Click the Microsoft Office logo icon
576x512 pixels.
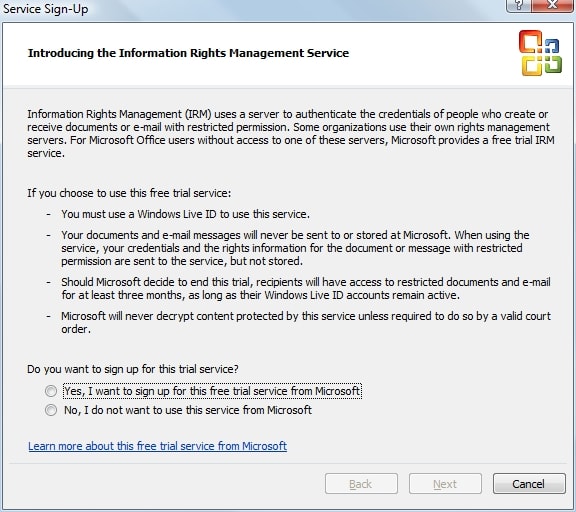click(x=540, y=53)
